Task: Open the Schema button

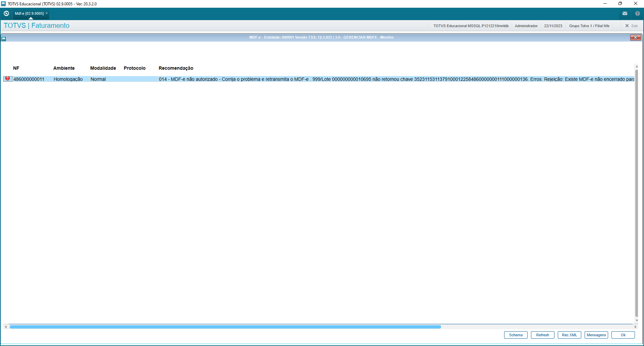Action: [x=516, y=335]
